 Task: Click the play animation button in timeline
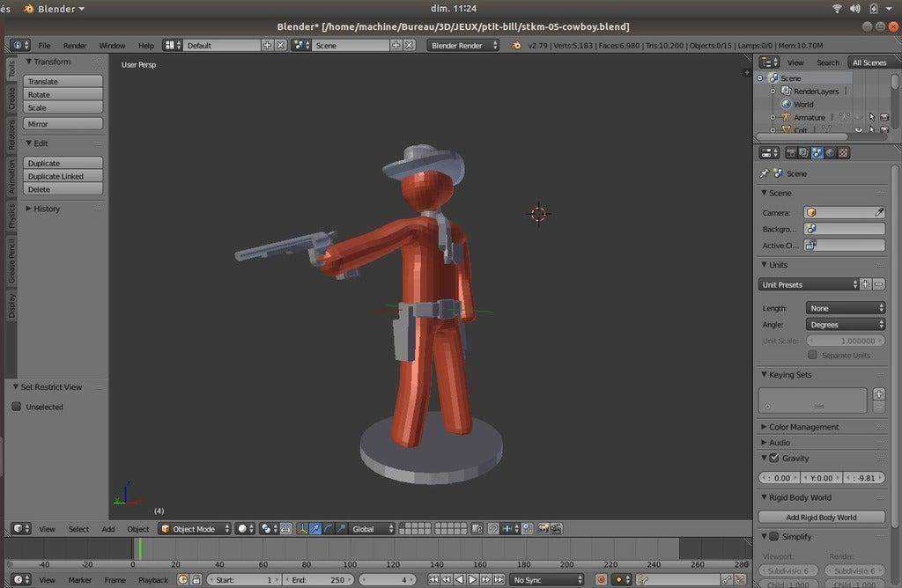coord(473,579)
